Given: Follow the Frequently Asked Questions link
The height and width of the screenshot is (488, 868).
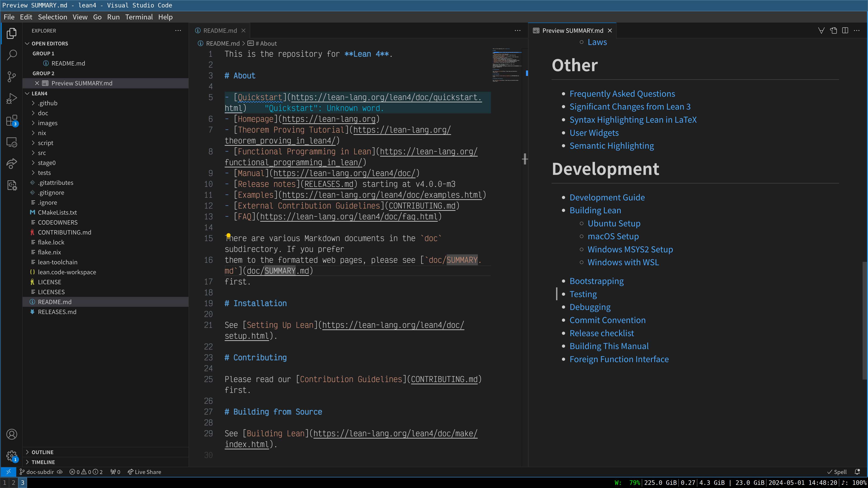Looking at the screenshot, I should click(622, 94).
